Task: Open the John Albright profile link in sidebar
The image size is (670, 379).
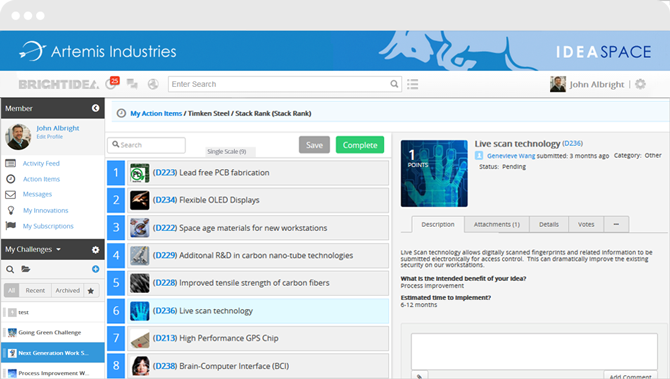Action: (58, 128)
